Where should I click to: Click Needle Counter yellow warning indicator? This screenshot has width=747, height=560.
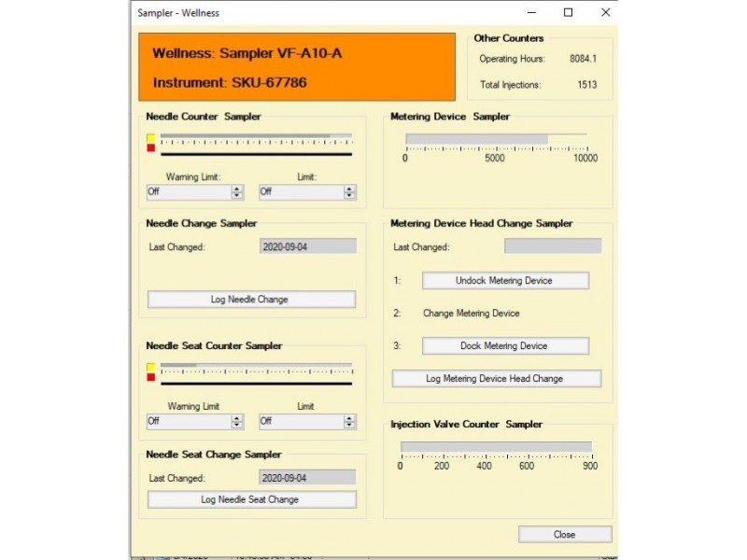click(151, 137)
